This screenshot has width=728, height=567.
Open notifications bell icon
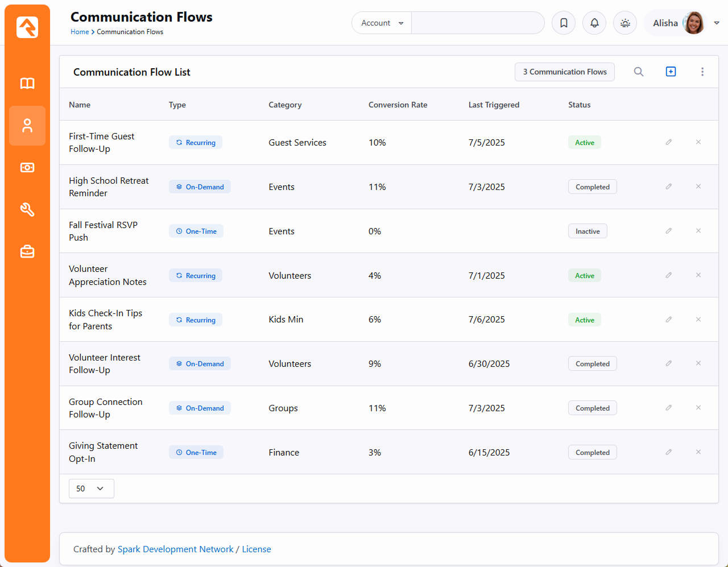594,23
